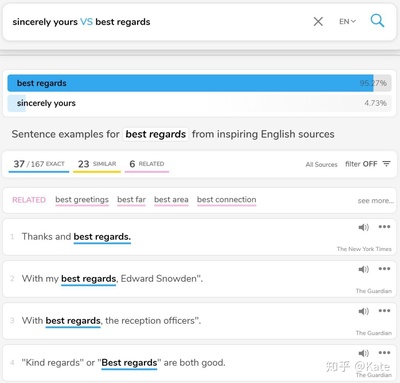Click the best regards phrase chip in heading
Image resolution: width=400 pixels, height=383 pixels.
click(156, 134)
